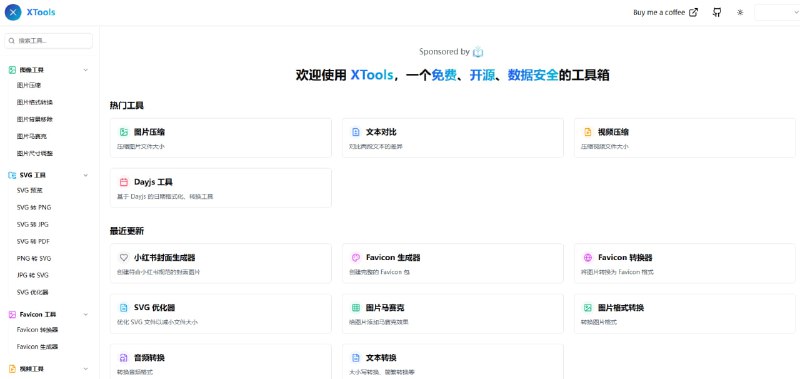The image size is (800, 379).
Task: Click the XTools logo icon
Action: point(13,12)
